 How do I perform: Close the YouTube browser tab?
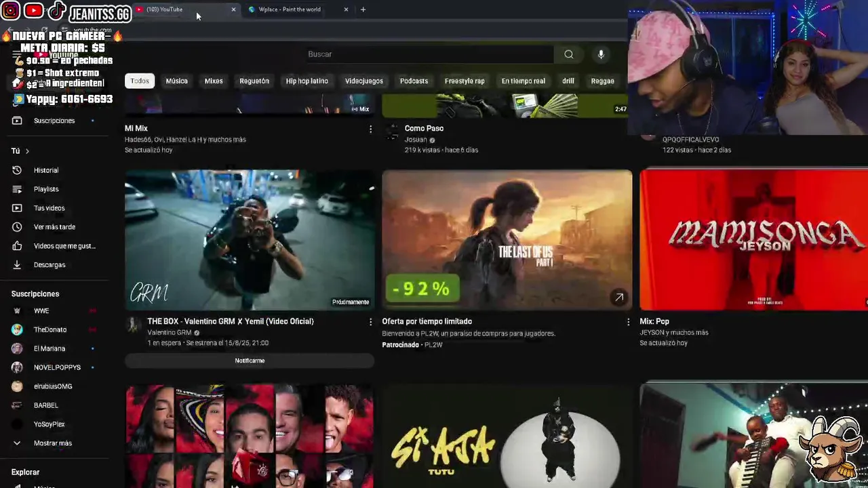coord(233,9)
